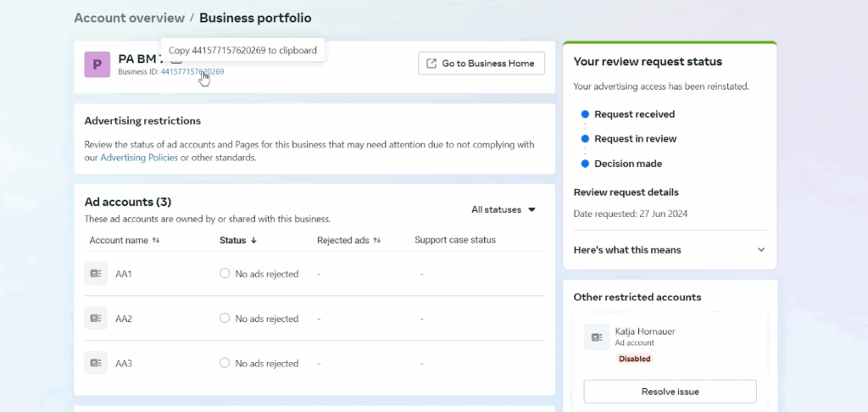The height and width of the screenshot is (412, 868).
Task: Open the All statuses filter dropdown
Action: [x=504, y=209]
